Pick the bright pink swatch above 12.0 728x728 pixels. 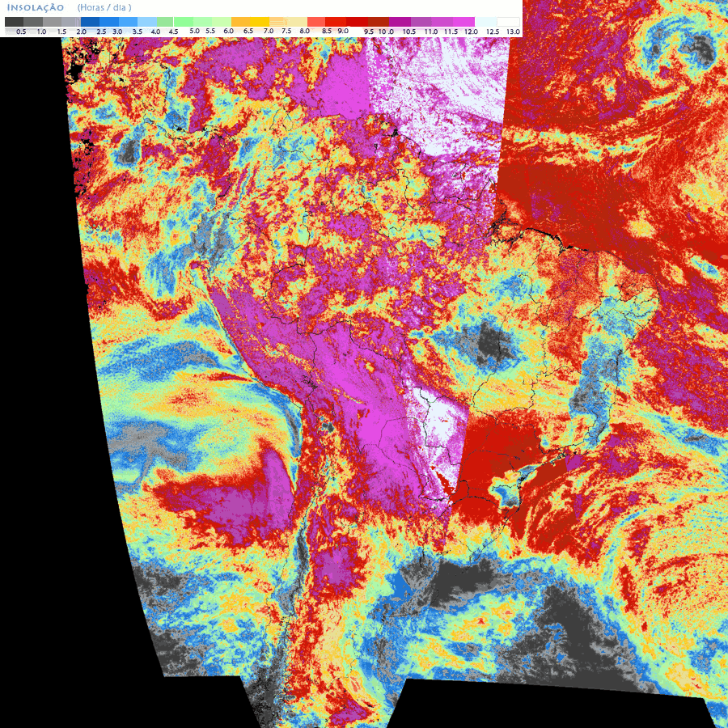tap(463, 22)
